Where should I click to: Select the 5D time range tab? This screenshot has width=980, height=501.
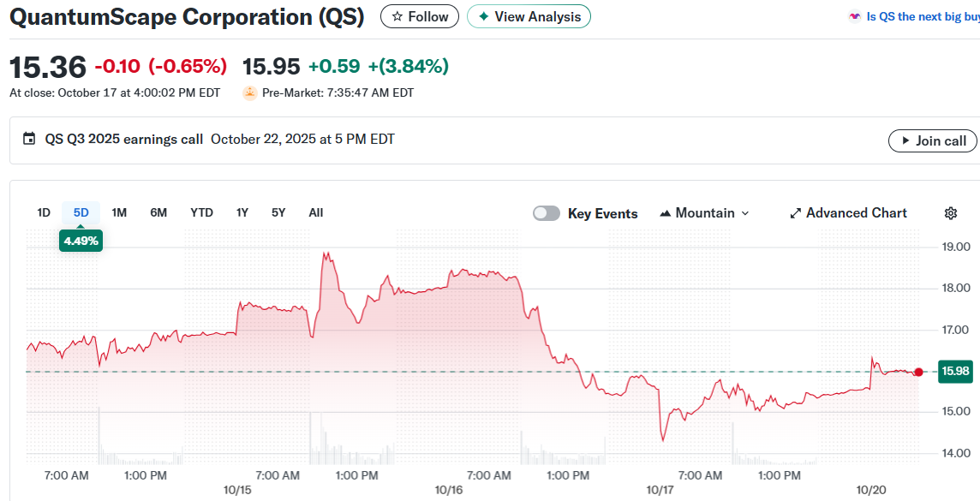pos(81,212)
